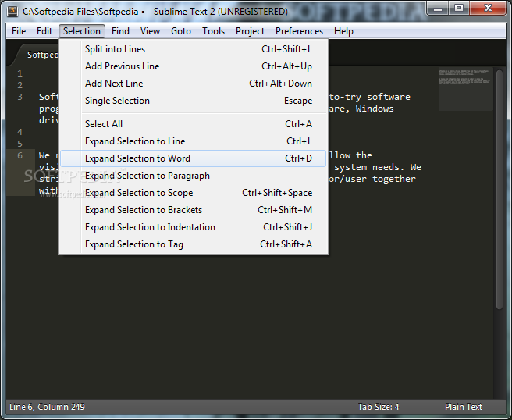Click the word 'Windows' in the editor

click(x=375, y=109)
